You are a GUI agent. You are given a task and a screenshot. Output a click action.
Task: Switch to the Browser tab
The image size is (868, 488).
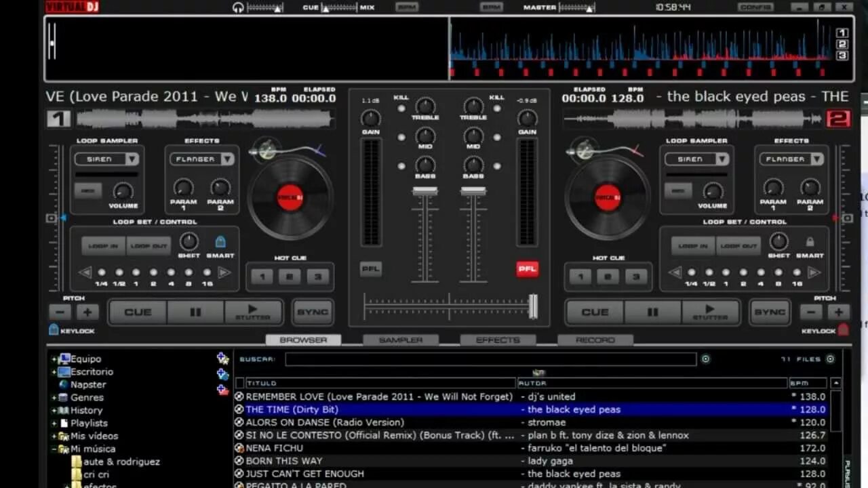(x=303, y=340)
